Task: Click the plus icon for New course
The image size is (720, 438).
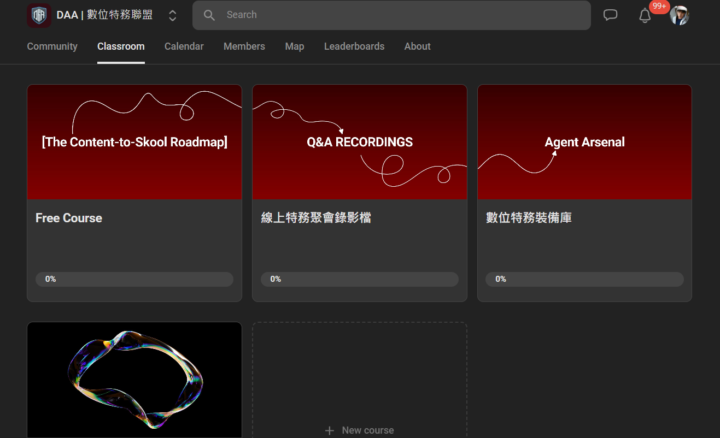Action: click(329, 430)
